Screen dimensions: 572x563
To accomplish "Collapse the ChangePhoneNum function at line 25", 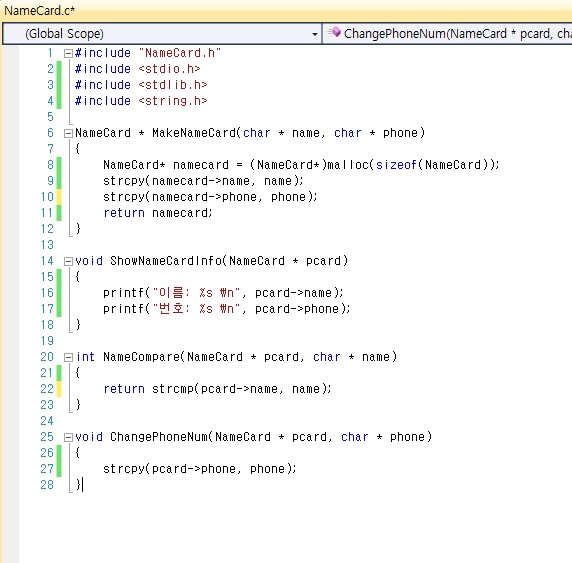I will [68, 437].
